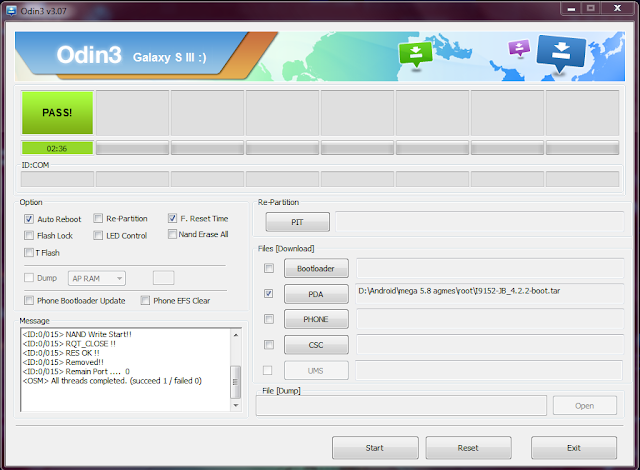Click the Message log scrollbar thumb

[x=236, y=382]
